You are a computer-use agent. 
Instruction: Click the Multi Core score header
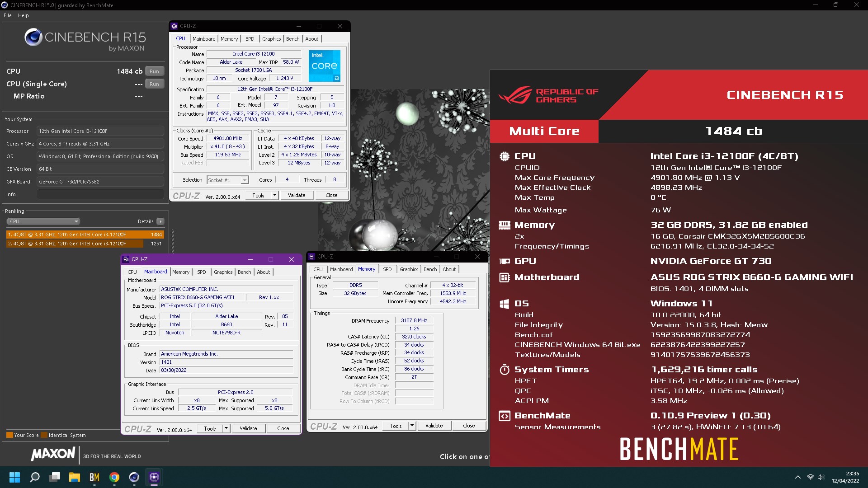[544, 131]
